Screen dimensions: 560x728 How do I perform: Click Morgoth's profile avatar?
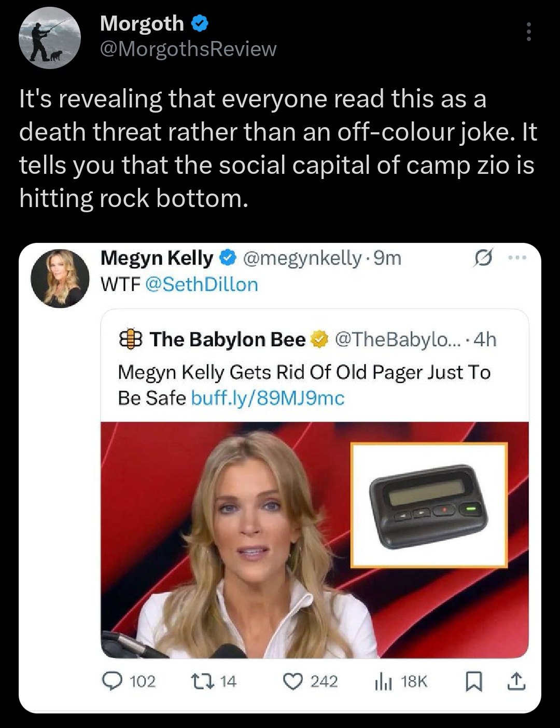[50, 37]
